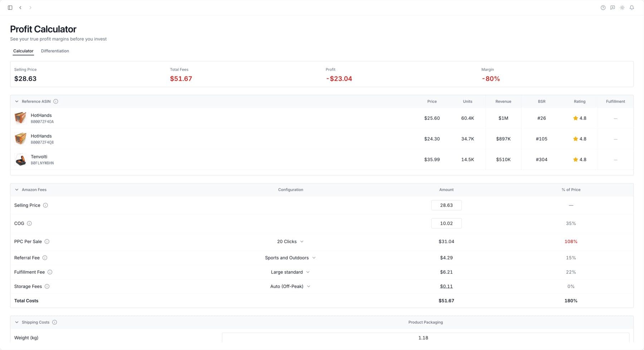Click the 180% total percentage

571,301
